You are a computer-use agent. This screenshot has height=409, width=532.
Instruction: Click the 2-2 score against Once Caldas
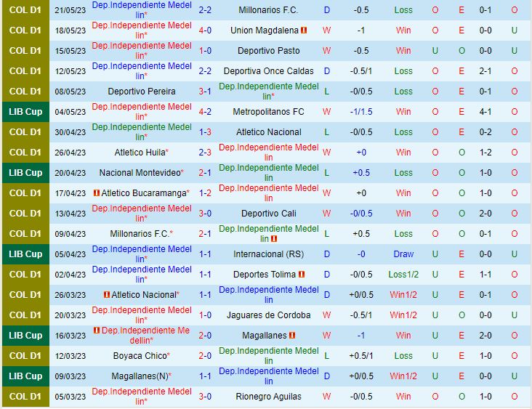point(205,71)
